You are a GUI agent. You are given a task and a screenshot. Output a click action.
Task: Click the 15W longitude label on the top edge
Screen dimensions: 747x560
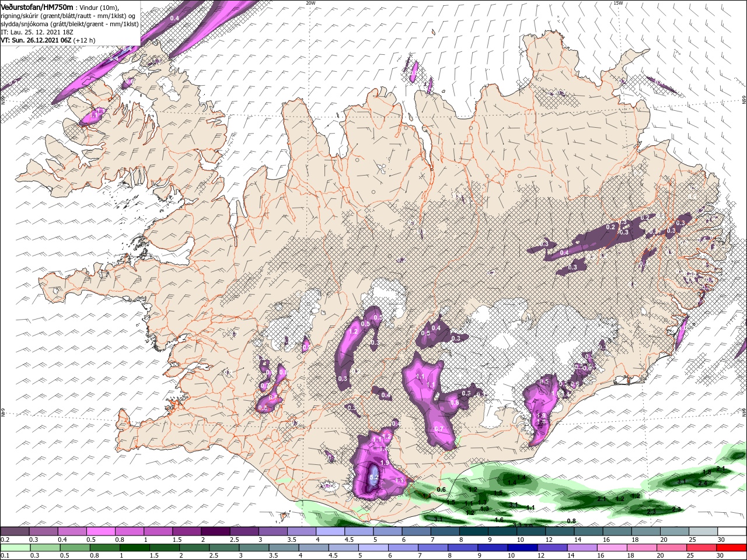pyautogui.click(x=618, y=3)
